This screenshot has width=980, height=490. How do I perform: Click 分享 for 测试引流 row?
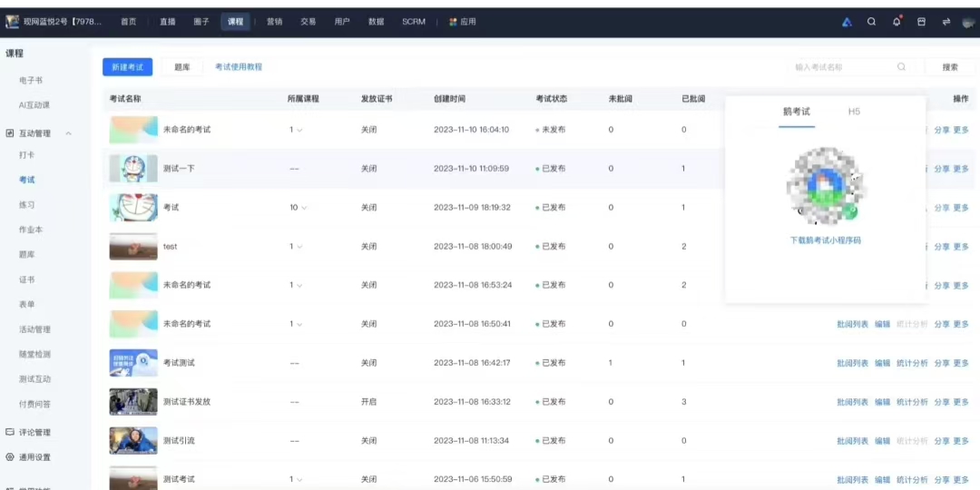click(x=942, y=441)
